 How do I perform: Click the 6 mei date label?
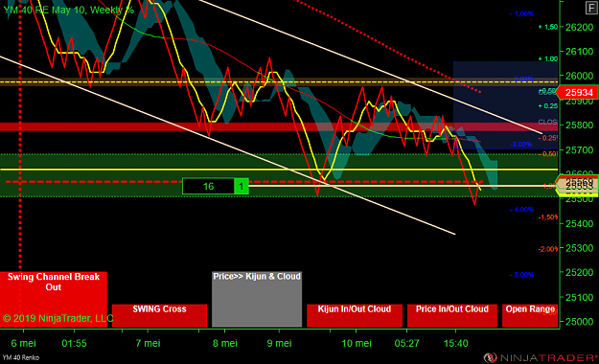tap(23, 343)
